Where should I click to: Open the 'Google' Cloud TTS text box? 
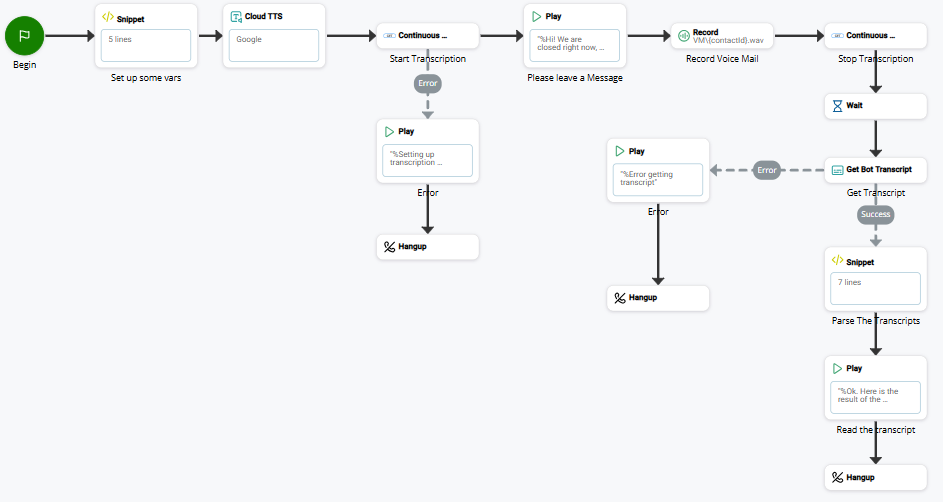[x=274, y=45]
